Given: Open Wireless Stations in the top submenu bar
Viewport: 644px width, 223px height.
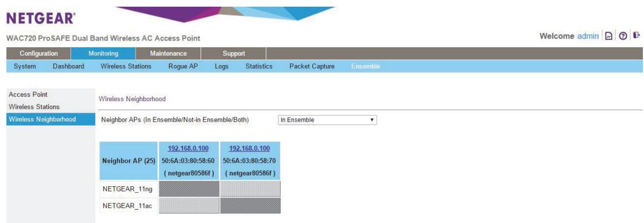Looking at the screenshot, I should pyautogui.click(x=126, y=66).
